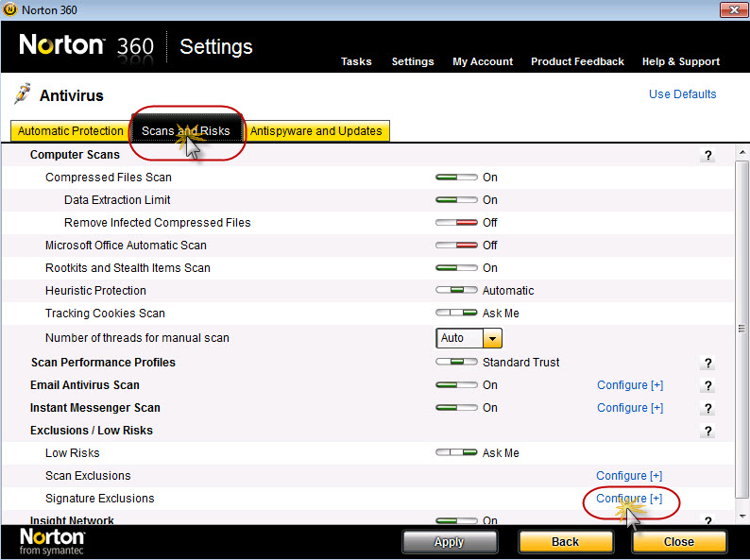Open Help & Support menu

(x=681, y=61)
